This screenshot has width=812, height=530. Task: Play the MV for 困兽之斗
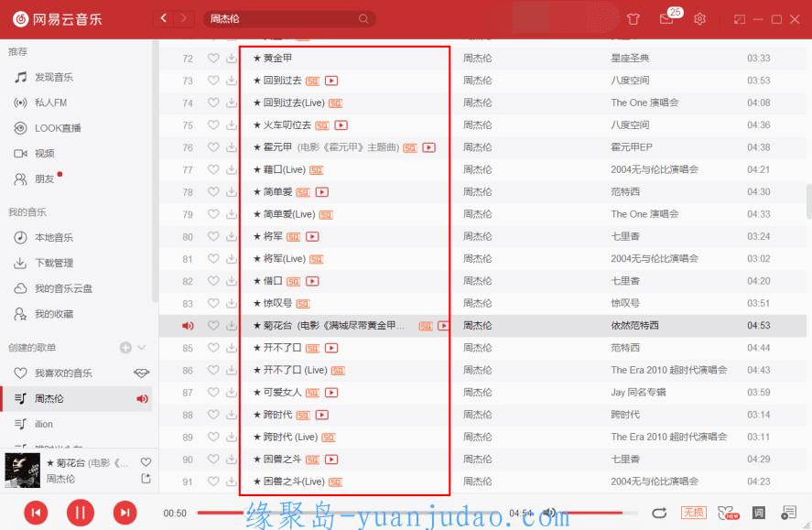pos(331,460)
